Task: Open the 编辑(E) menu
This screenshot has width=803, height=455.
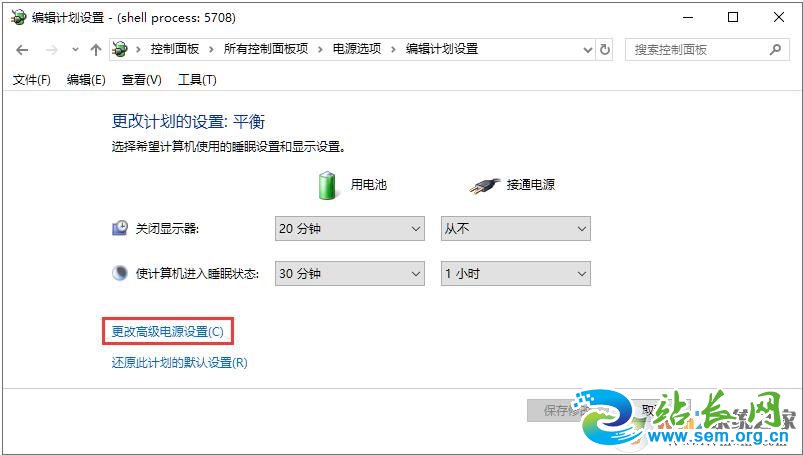Action: pyautogui.click(x=86, y=80)
